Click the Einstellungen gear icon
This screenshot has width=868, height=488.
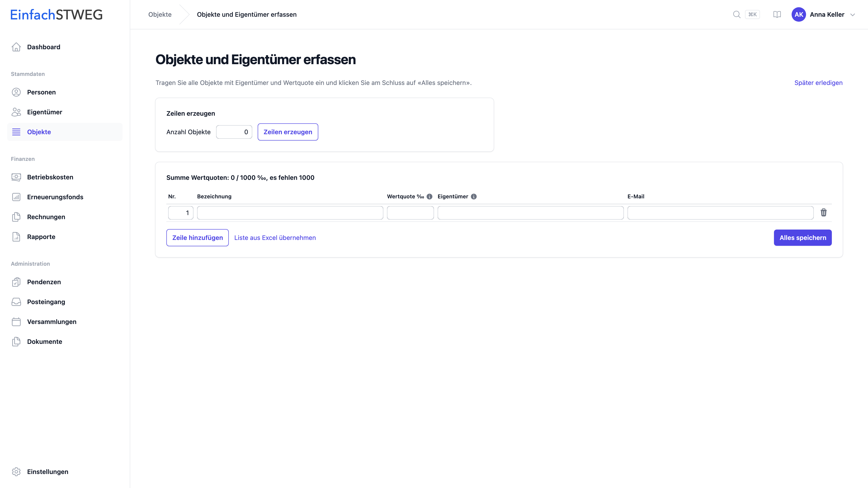point(16,472)
